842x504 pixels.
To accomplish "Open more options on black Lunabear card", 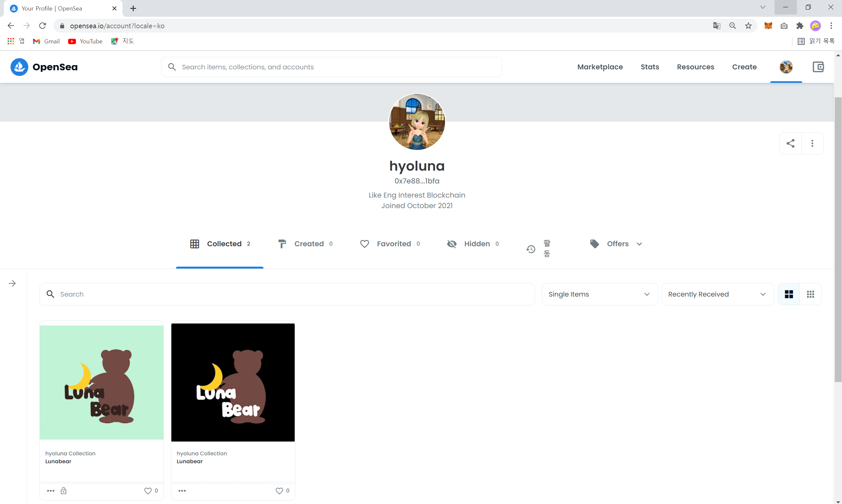I will click(x=182, y=491).
